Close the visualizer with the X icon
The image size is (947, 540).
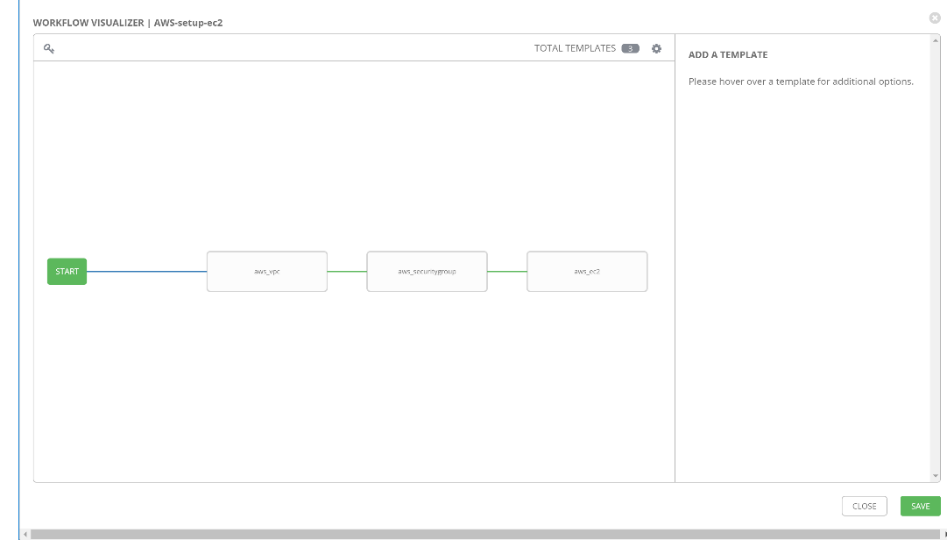click(934, 18)
